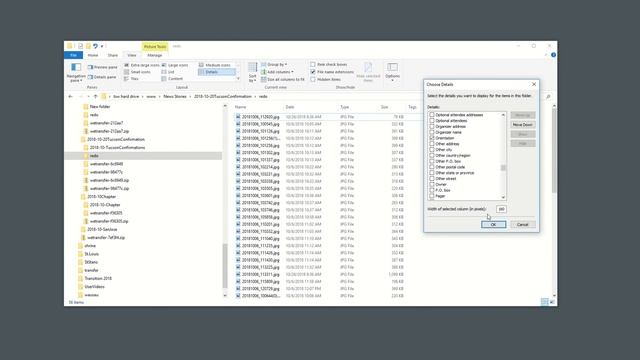The height and width of the screenshot is (360, 640).
Task: Open the Add columns dropdown
Action: point(277,72)
